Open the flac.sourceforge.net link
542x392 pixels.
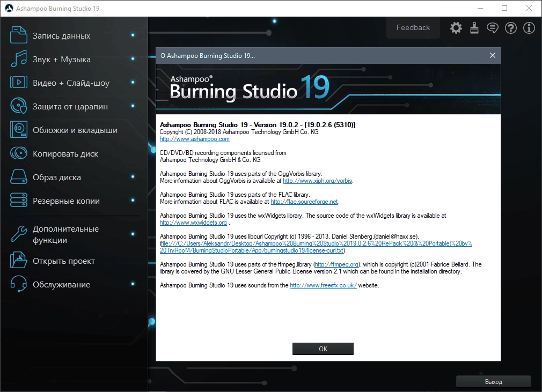point(304,201)
